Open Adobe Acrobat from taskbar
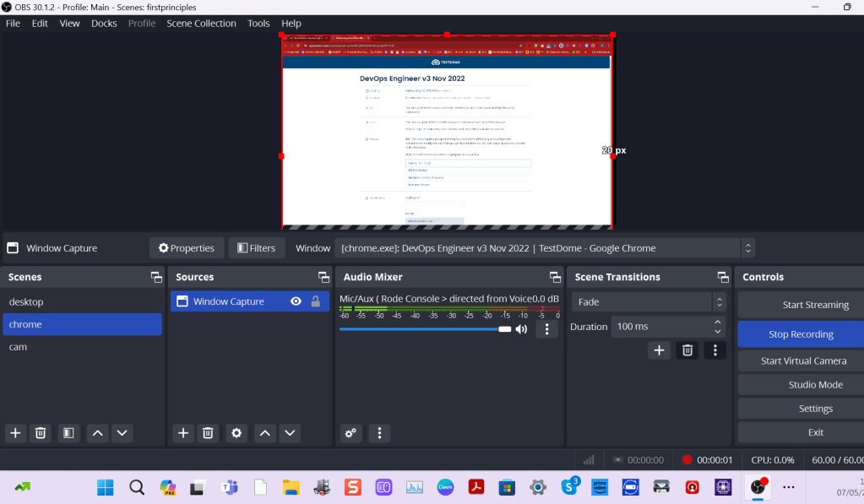Viewport: 864px width, 504px height. point(476,487)
